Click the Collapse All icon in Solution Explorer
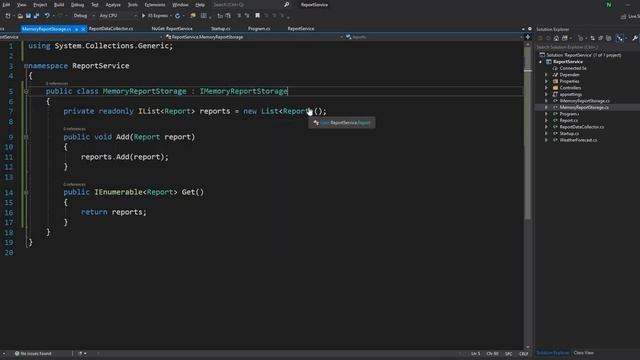Viewport: 640px width, 360px height. pyautogui.click(x=601, y=38)
